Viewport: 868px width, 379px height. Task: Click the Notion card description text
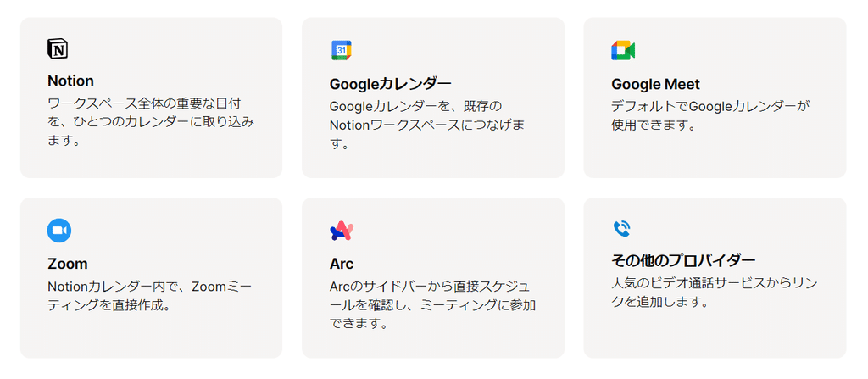tap(151, 121)
